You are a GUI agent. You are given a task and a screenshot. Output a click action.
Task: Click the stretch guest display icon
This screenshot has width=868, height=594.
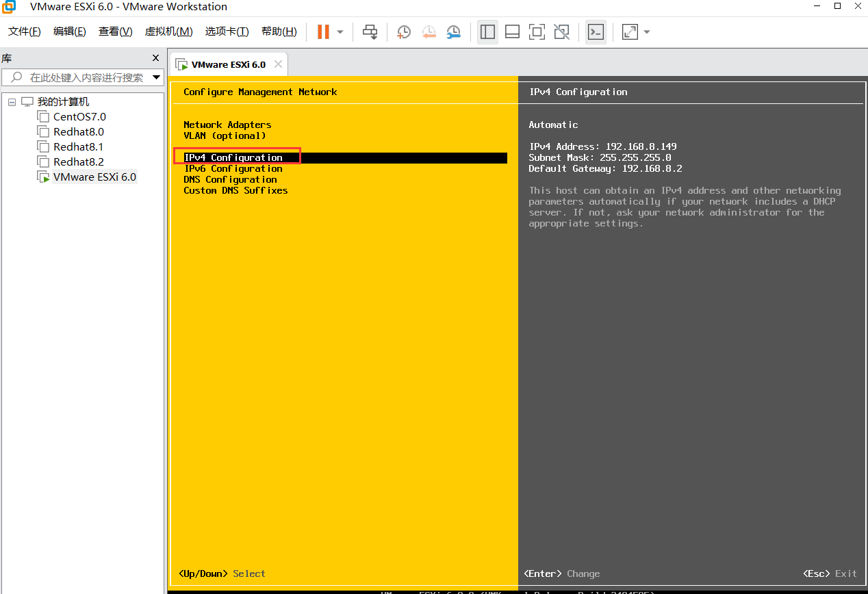(x=630, y=31)
